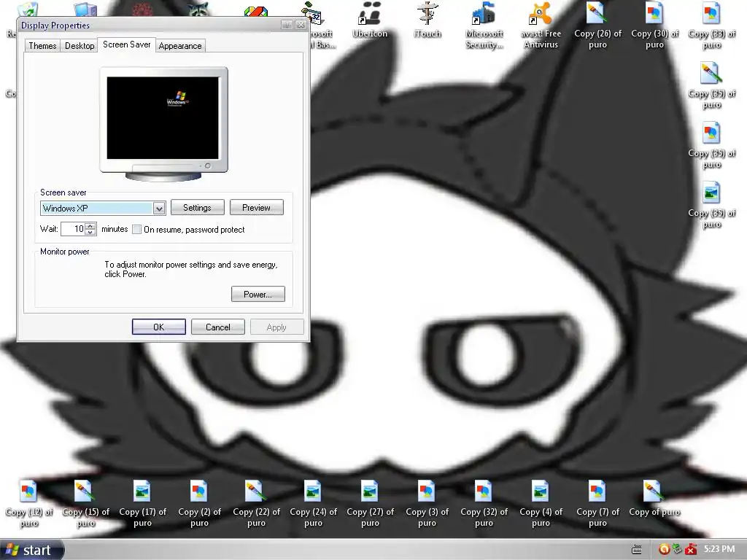
Task: Switch to the Appearance tab
Action: (180, 46)
